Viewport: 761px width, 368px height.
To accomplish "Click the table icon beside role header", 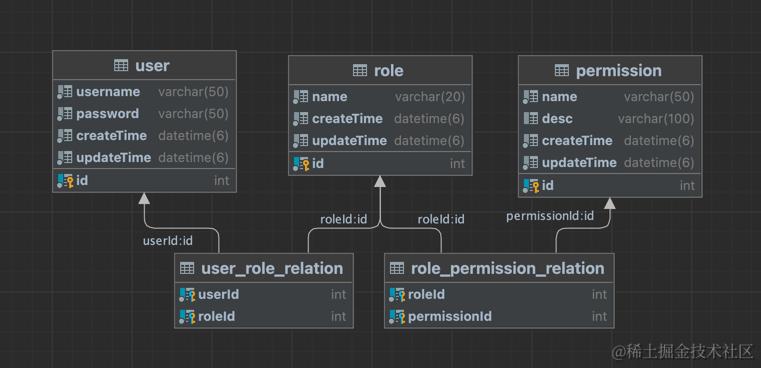I will tap(360, 71).
